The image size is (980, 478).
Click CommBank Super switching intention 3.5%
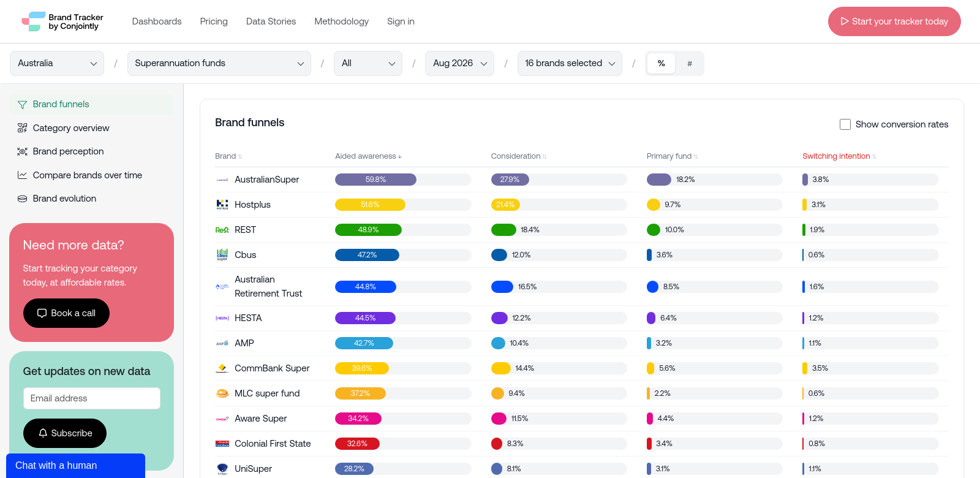(820, 368)
